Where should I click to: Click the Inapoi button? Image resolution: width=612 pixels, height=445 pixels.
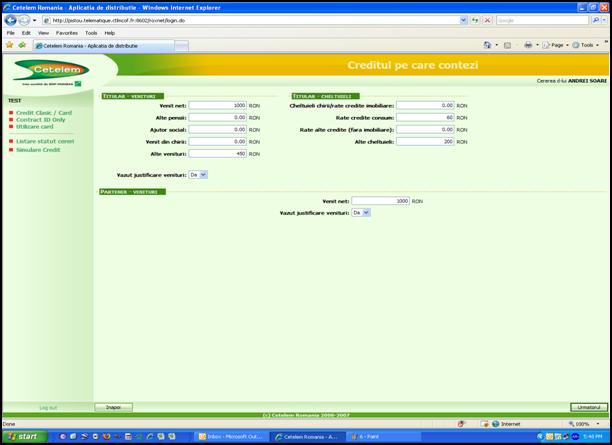tap(113, 407)
